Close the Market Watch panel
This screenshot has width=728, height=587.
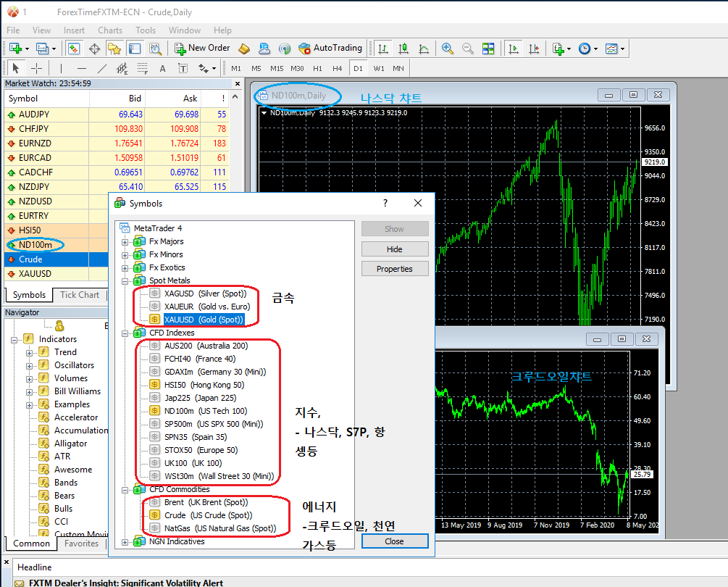(238, 83)
